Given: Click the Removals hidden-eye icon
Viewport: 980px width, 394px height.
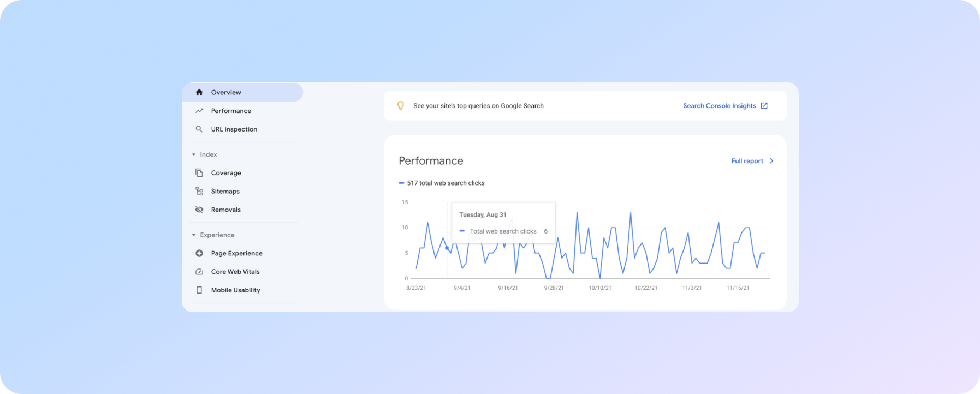Looking at the screenshot, I should tap(200, 210).
